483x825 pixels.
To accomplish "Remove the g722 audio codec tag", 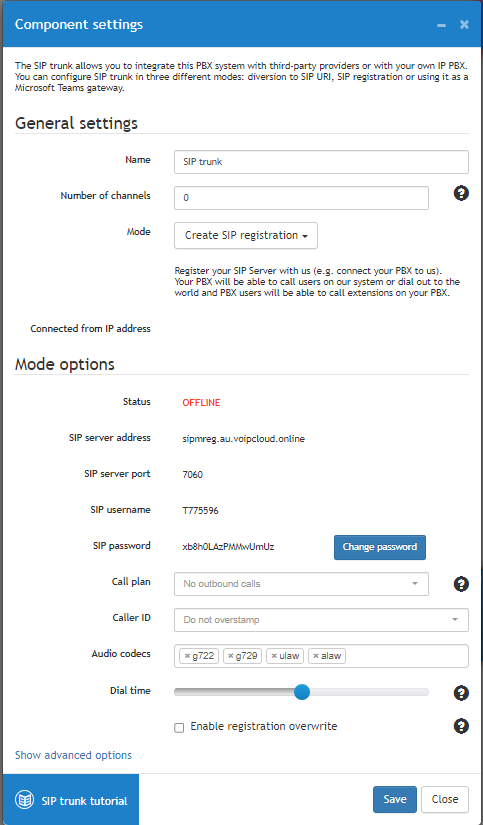I will point(187,656).
